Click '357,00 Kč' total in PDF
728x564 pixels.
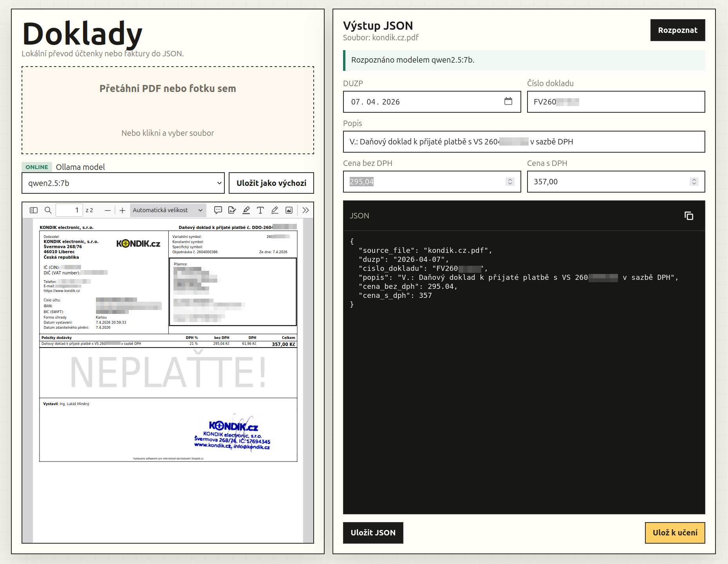click(284, 344)
